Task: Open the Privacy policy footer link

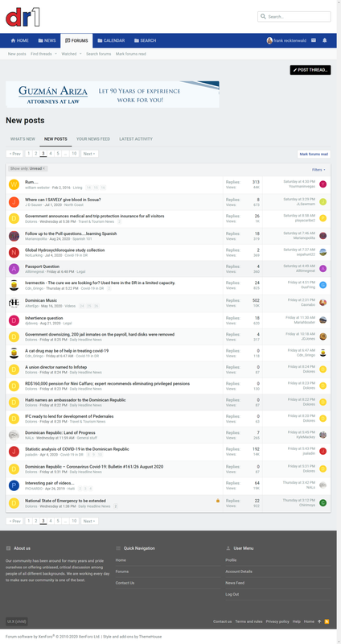Action: click(x=277, y=621)
